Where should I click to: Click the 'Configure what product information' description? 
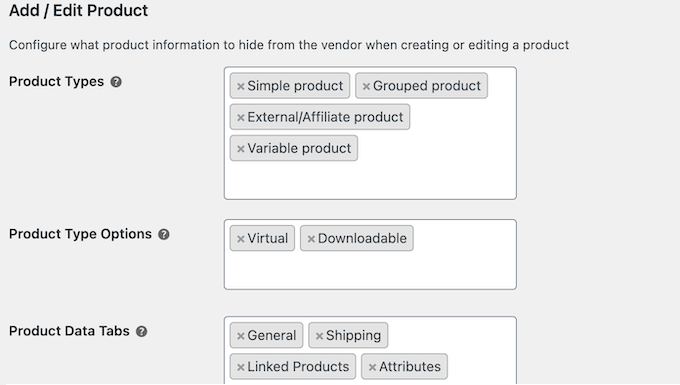click(x=289, y=45)
